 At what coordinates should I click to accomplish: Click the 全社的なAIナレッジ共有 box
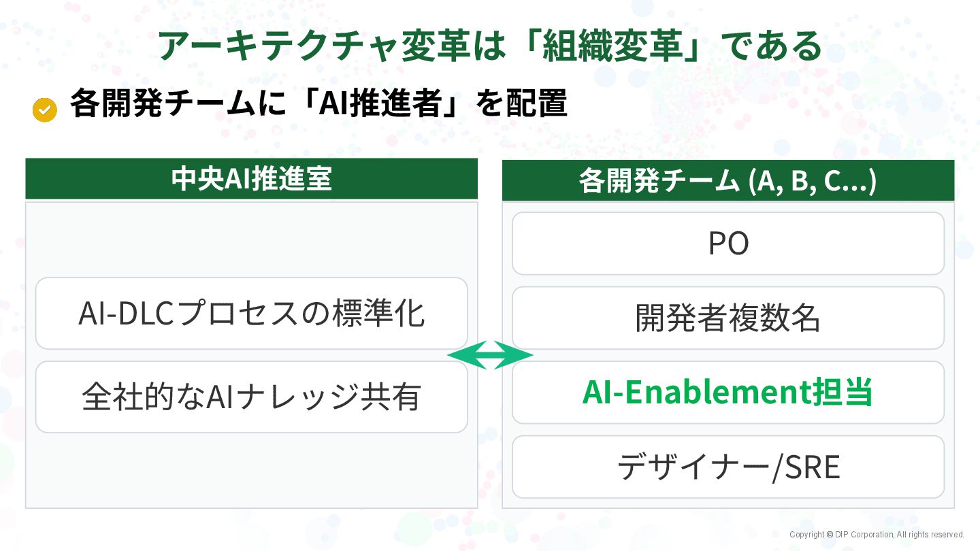click(x=251, y=397)
